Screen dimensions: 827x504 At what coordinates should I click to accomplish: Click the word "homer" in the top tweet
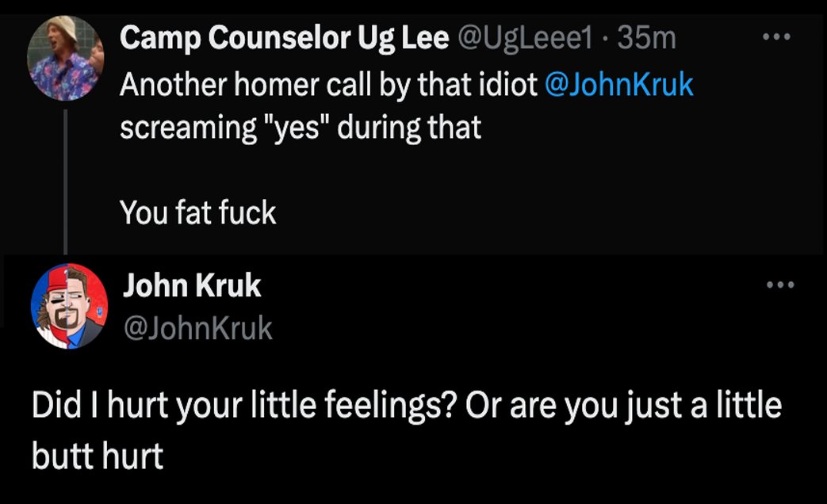point(274,84)
